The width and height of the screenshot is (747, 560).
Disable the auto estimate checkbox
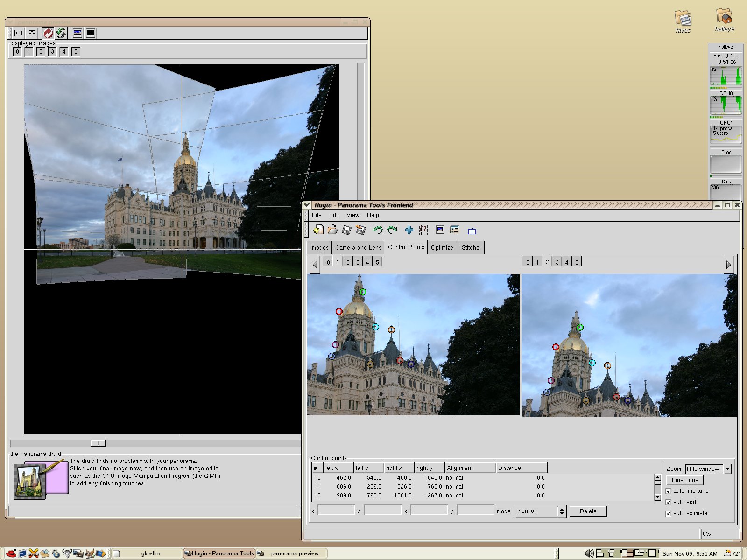click(669, 513)
